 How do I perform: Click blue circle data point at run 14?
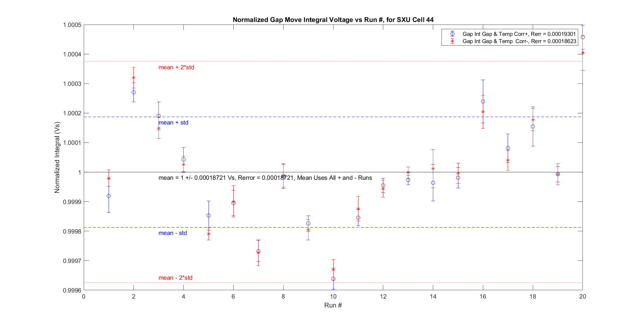pyautogui.click(x=433, y=183)
